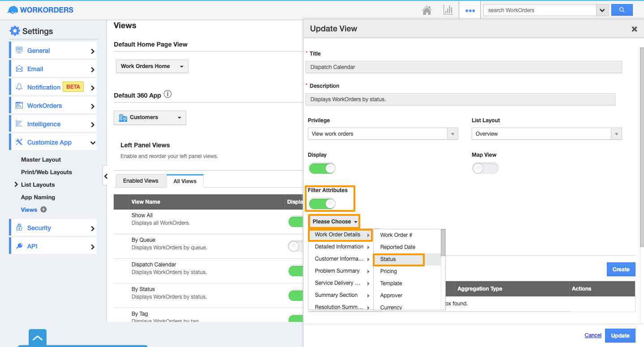Image resolution: width=644 pixels, height=347 pixels.
Task: Turn off Filter Attributes toggle
Action: (x=322, y=204)
